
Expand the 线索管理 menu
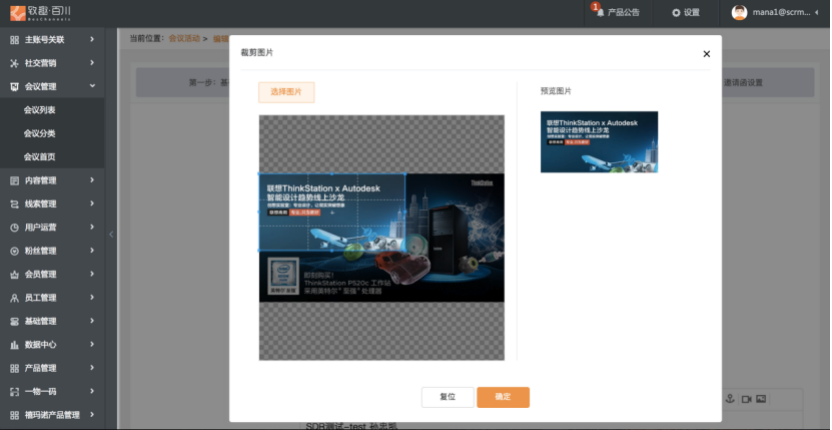(x=92, y=204)
